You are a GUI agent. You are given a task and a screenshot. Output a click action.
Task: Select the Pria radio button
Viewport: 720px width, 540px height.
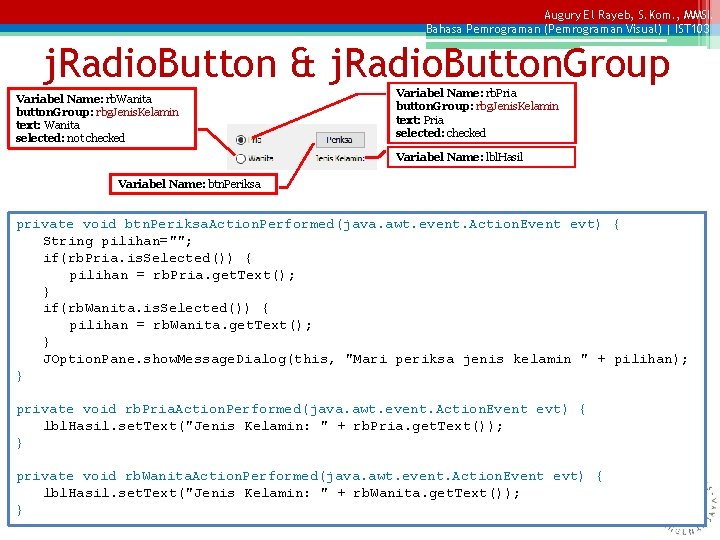pos(241,139)
